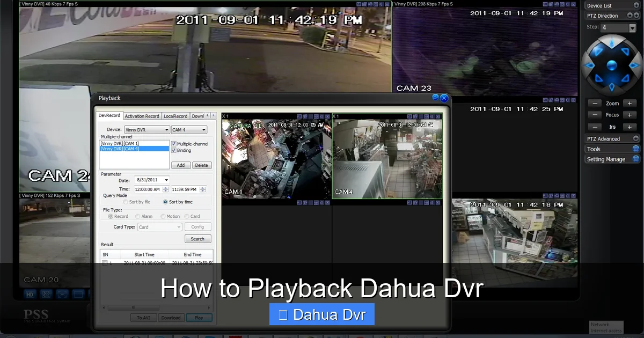Switch to the LocalRecord tab
This screenshot has height=338, width=644.
pos(175,115)
